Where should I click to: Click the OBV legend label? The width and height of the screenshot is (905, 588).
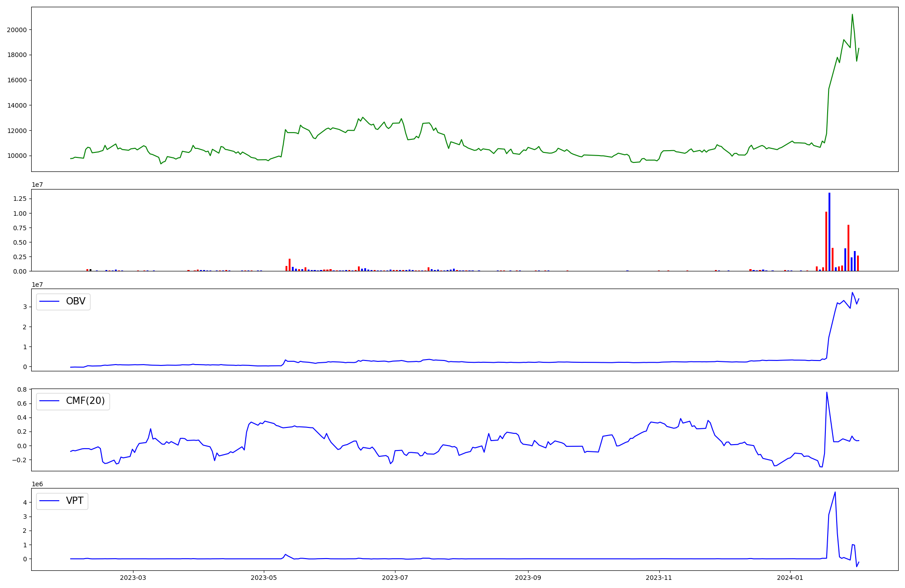(76, 301)
